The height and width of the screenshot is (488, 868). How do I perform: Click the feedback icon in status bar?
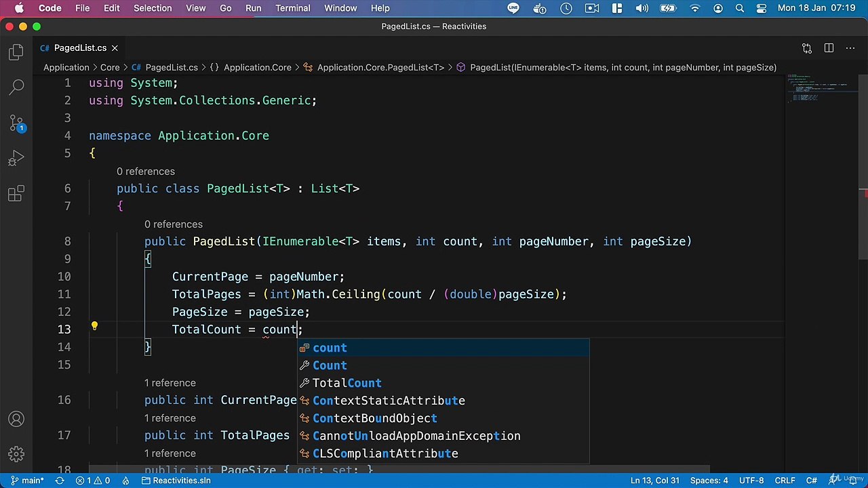click(834, 481)
